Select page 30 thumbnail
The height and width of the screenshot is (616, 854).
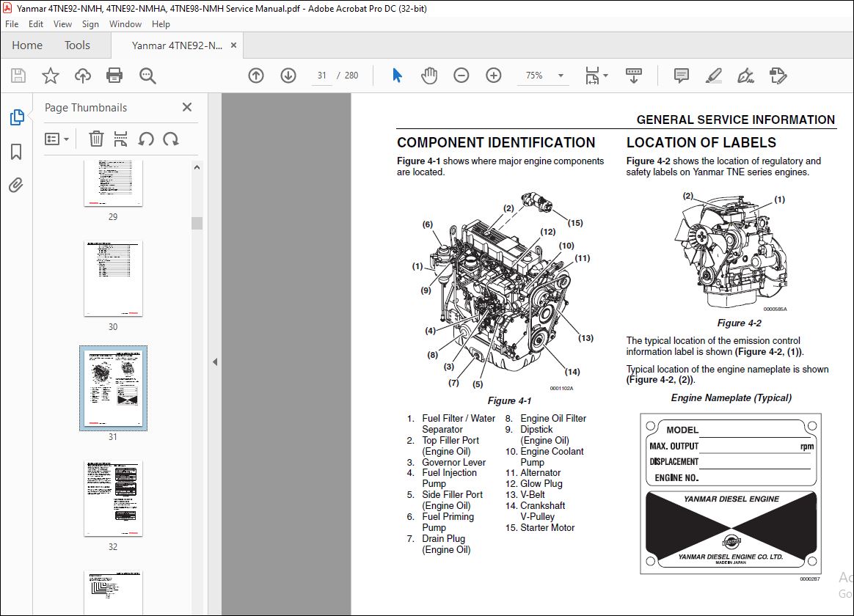tap(113, 279)
